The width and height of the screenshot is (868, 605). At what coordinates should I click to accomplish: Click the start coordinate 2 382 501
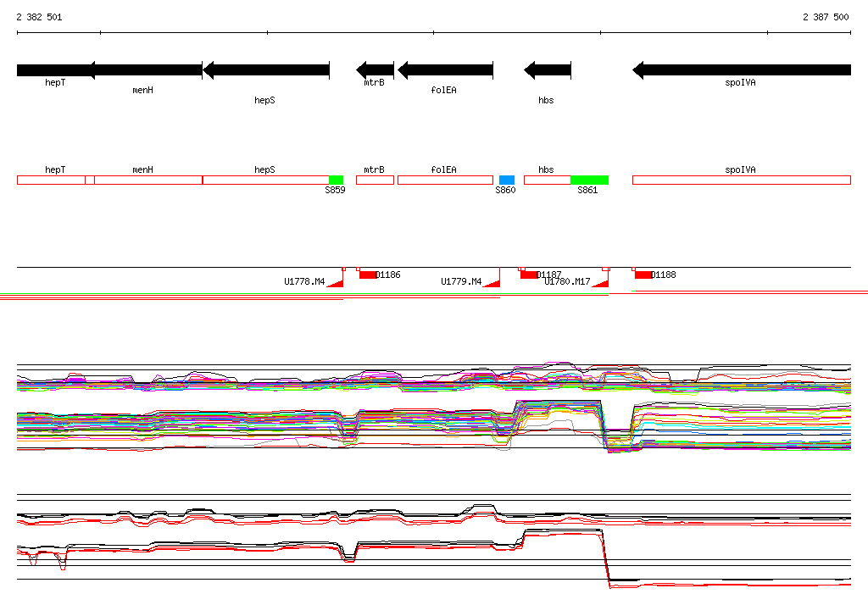39,17
